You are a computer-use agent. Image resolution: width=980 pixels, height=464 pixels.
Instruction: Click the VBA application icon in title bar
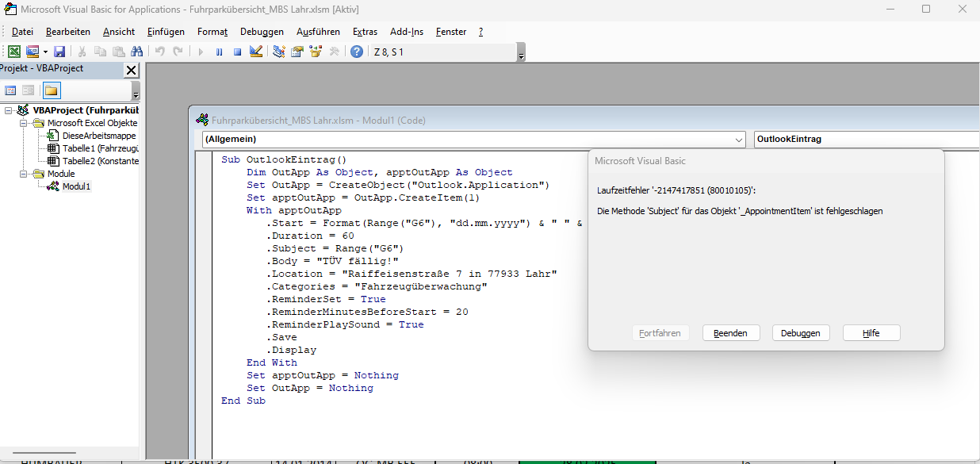click(12, 10)
